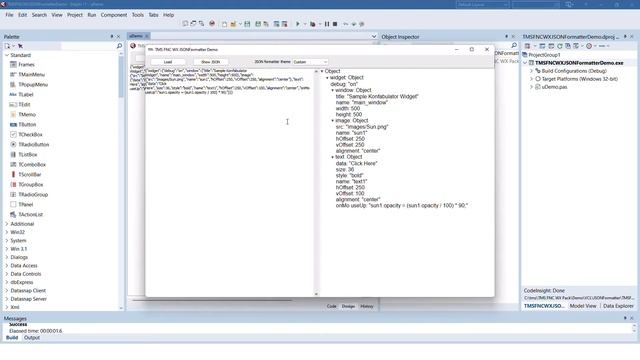Expand the Additional palette category
The image size is (640, 360).
click(7, 224)
